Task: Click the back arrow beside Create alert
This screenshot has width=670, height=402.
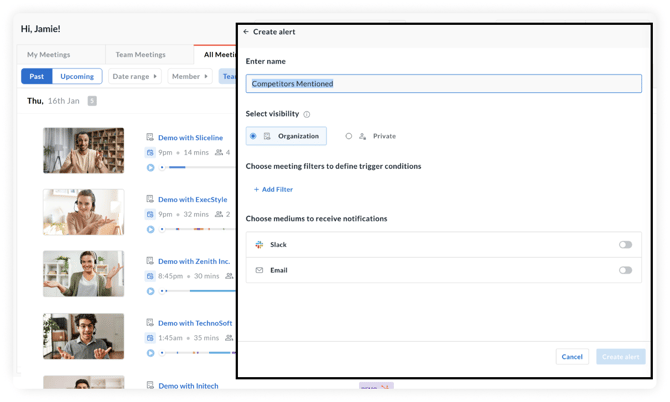Action: click(246, 32)
